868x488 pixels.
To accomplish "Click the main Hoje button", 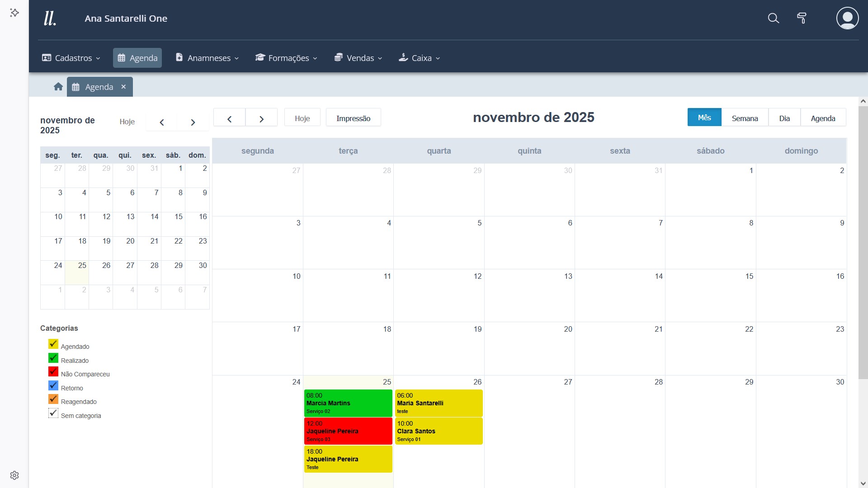I will [302, 118].
